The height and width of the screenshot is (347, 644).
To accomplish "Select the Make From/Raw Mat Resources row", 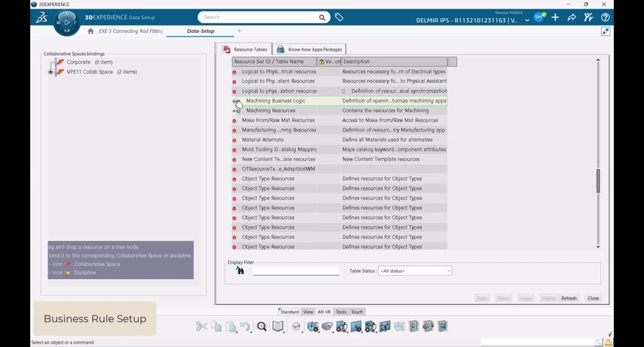I will point(339,120).
